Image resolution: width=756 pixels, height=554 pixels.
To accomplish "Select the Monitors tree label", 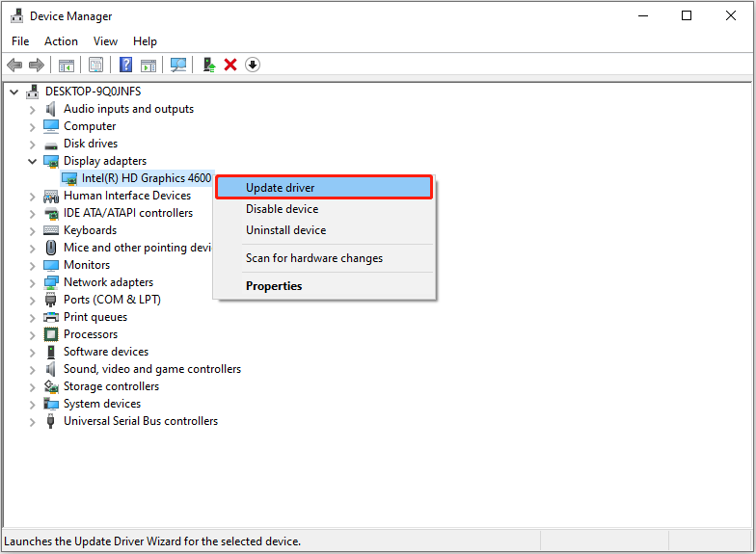I will 87,265.
